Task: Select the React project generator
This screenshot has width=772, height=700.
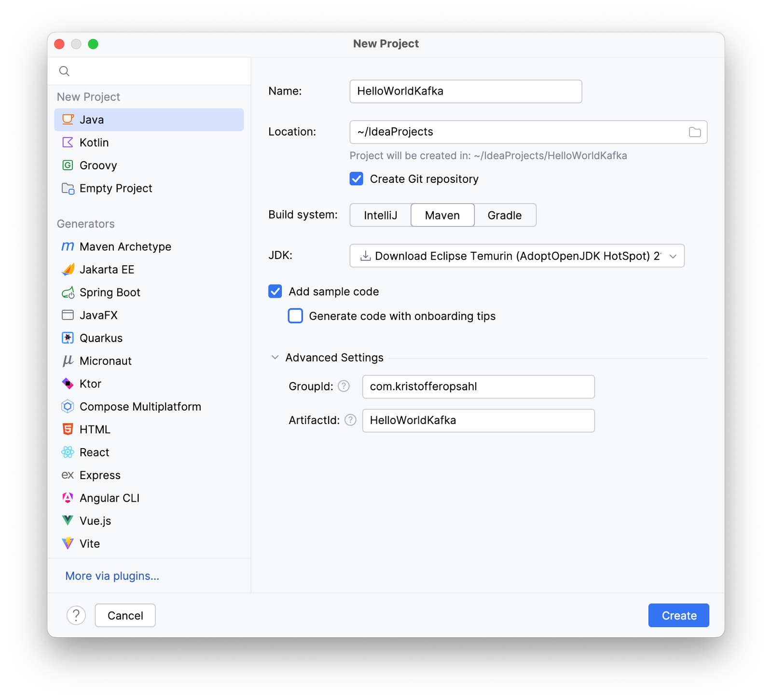Action: [x=94, y=452]
